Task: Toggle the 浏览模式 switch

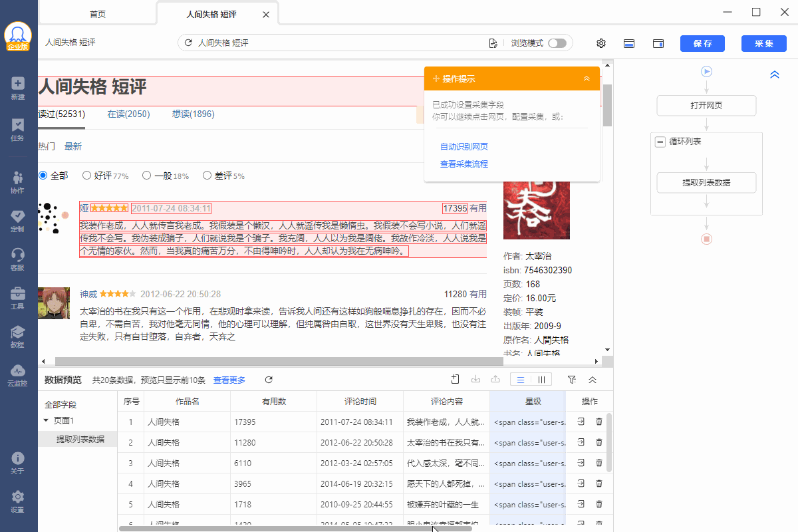Action: pyautogui.click(x=557, y=43)
